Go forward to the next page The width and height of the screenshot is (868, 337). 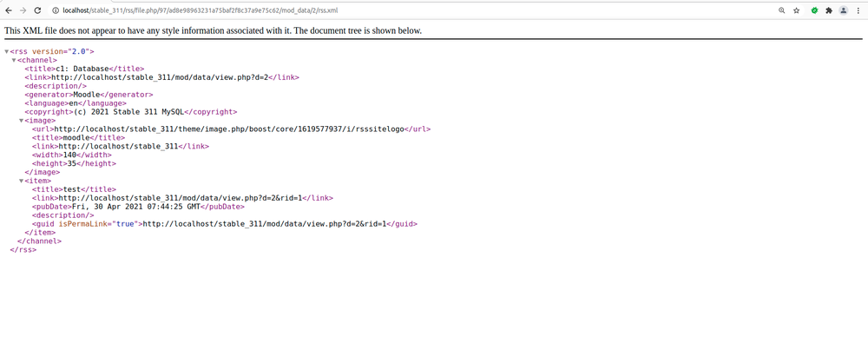coord(23,10)
